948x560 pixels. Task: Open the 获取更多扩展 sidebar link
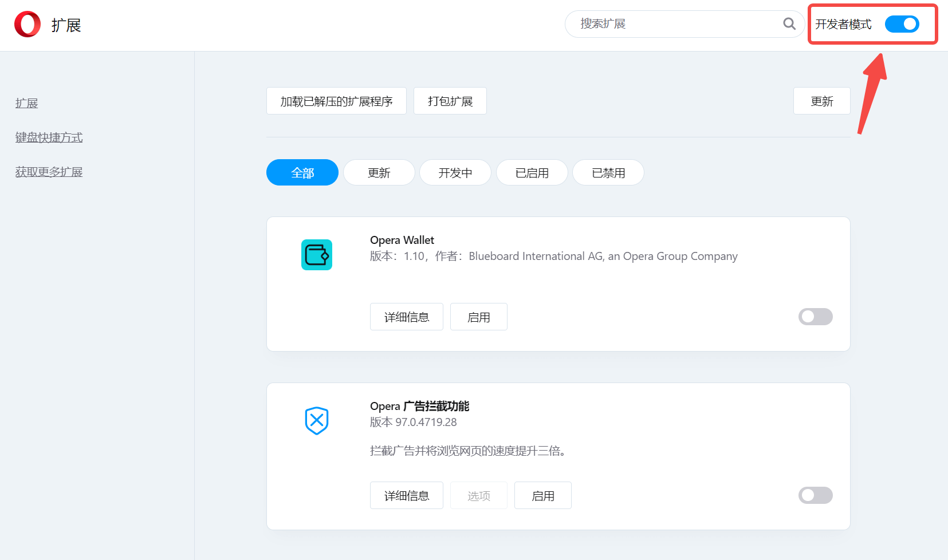click(49, 172)
